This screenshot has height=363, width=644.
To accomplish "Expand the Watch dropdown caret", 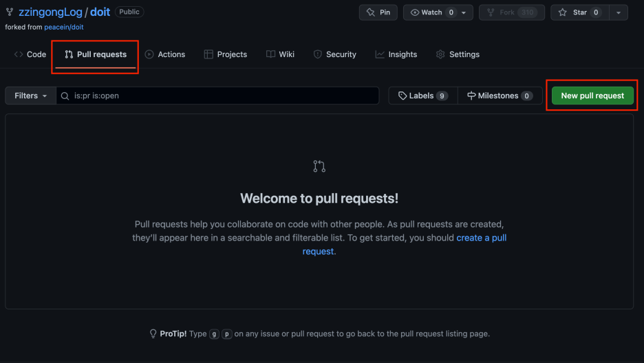I will [464, 12].
